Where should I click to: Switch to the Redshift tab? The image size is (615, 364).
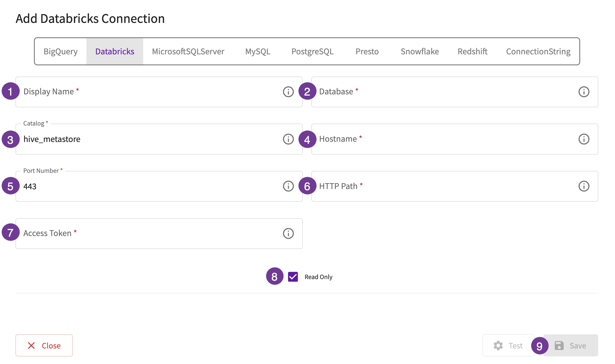pos(472,51)
